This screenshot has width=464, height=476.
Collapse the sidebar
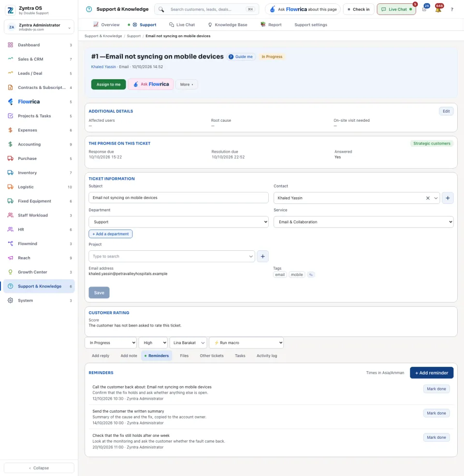39,468
